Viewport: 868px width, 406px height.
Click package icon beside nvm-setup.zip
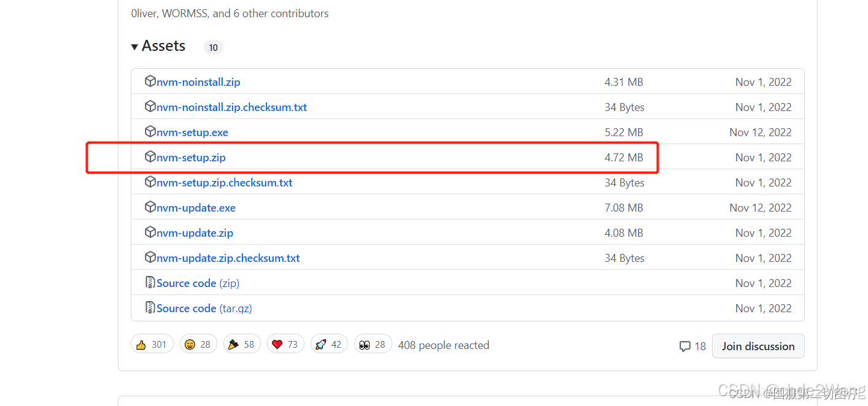coord(150,157)
